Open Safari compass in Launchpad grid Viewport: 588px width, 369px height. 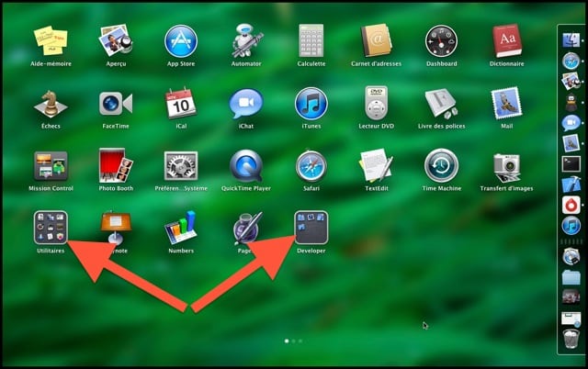point(311,166)
